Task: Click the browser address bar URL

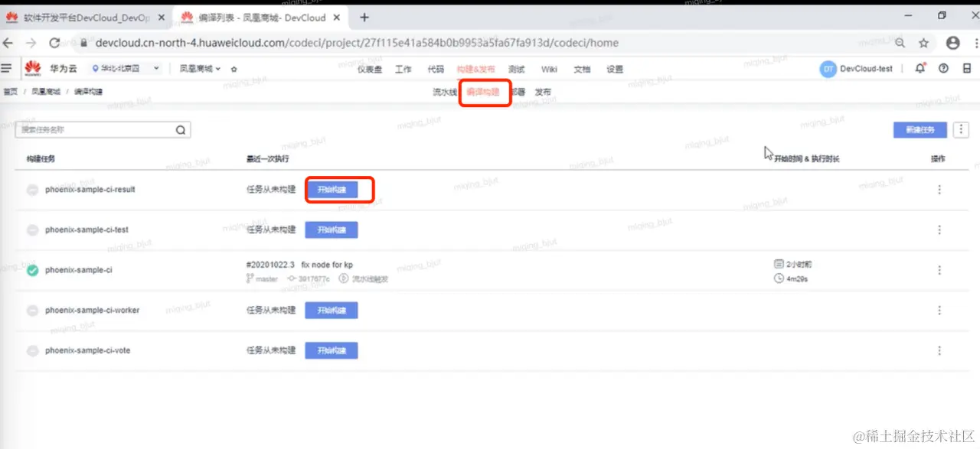Action: [357, 43]
